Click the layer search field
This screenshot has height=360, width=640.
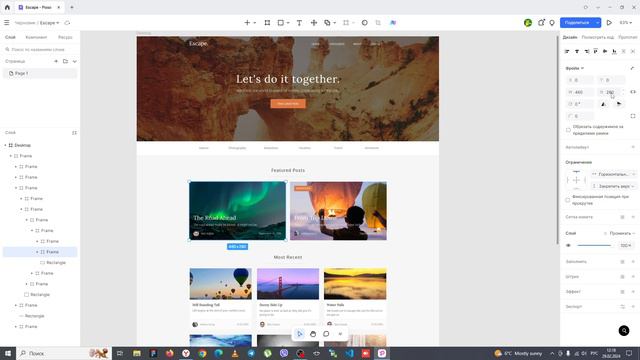click(x=40, y=49)
